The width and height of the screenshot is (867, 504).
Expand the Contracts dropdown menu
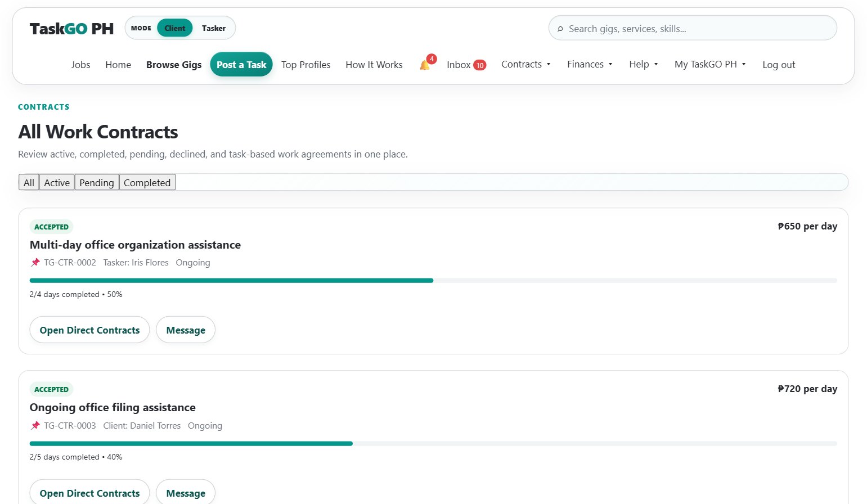tap(526, 64)
